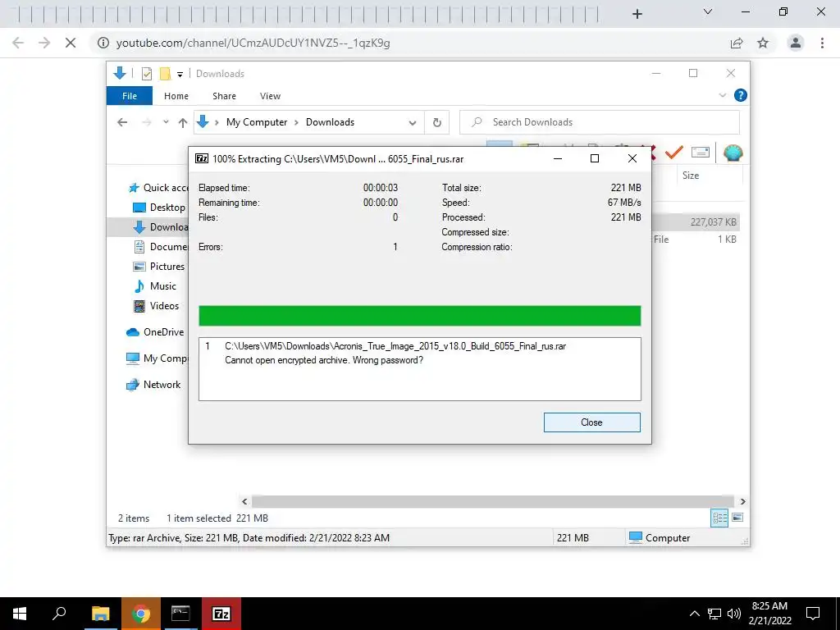
Task: Click the envelope card toolbar icon
Action: click(701, 152)
